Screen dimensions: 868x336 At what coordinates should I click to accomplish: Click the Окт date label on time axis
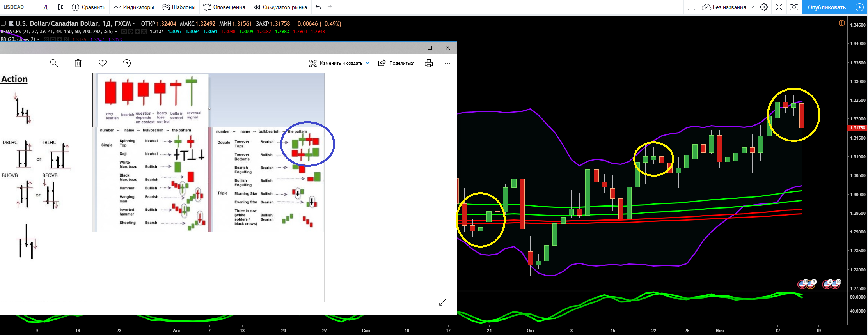pos(530,331)
